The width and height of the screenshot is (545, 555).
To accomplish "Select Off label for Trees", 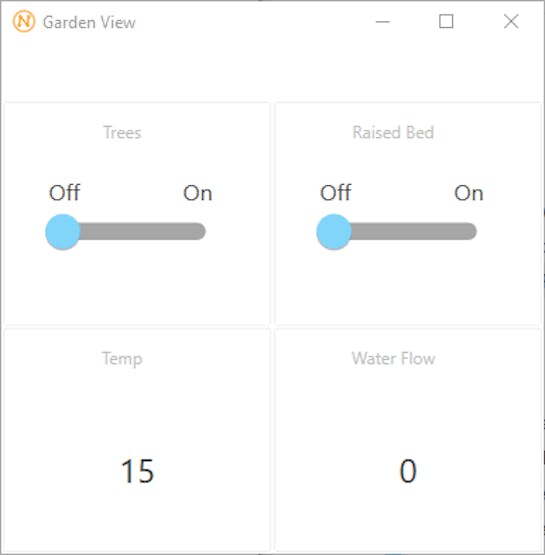I will tap(64, 193).
